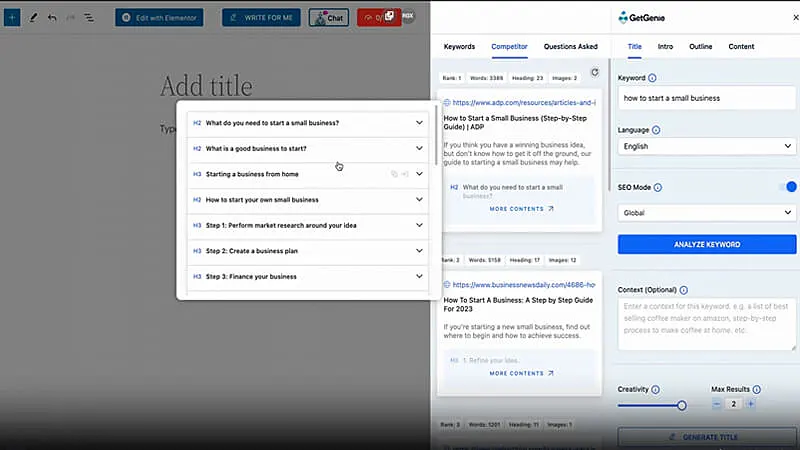Decrease Max Results with minus button
The width and height of the screenshot is (800, 450).
tap(717, 405)
